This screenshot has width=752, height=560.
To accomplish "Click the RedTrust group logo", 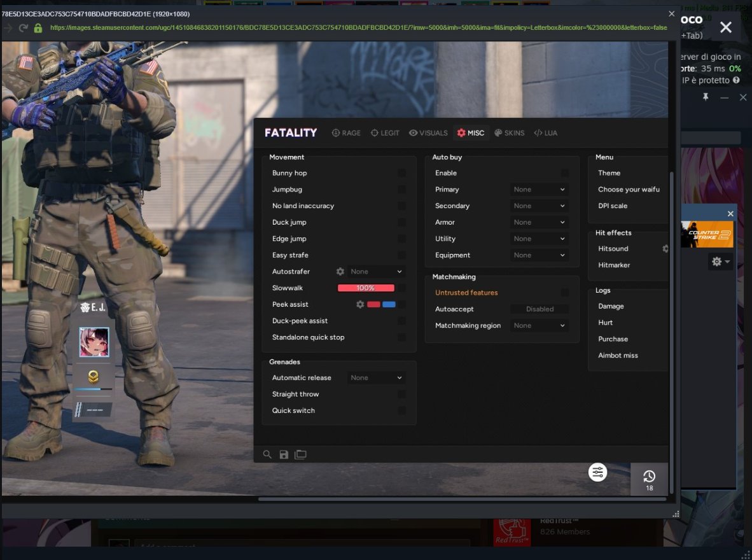I will (x=512, y=532).
